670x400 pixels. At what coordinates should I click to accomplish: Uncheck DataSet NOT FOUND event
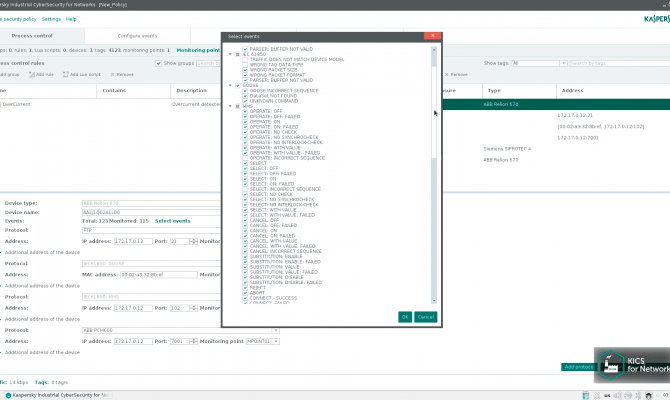click(x=245, y=96)
